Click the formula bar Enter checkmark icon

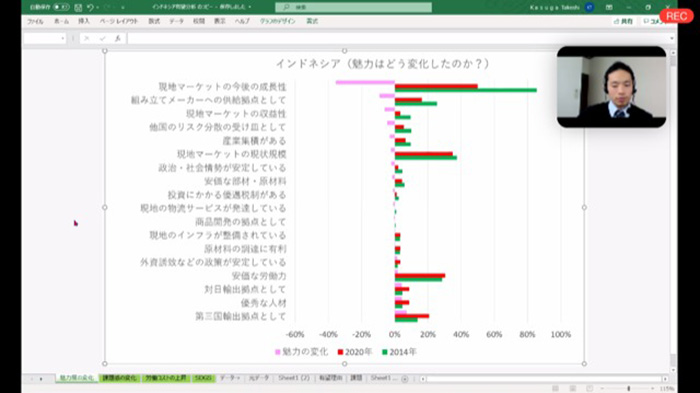102,38
